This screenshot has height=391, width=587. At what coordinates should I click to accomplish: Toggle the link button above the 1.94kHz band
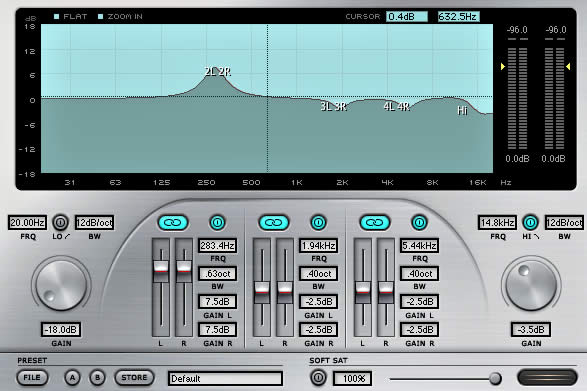(x=274, y=222)
